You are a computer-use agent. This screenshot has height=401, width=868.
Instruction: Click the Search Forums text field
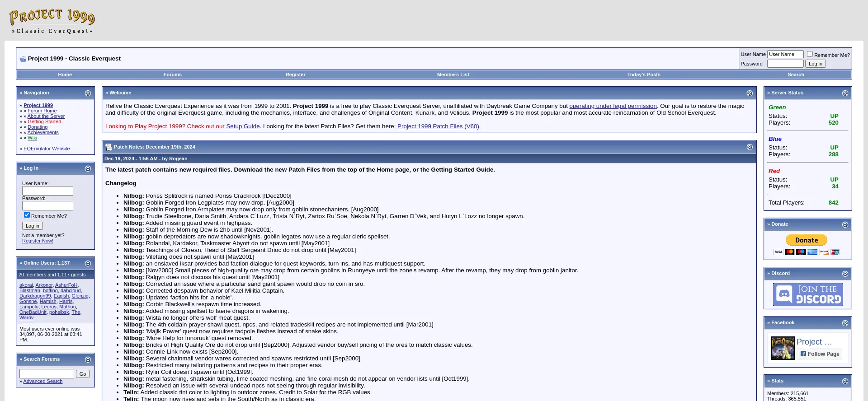point(47,374)
